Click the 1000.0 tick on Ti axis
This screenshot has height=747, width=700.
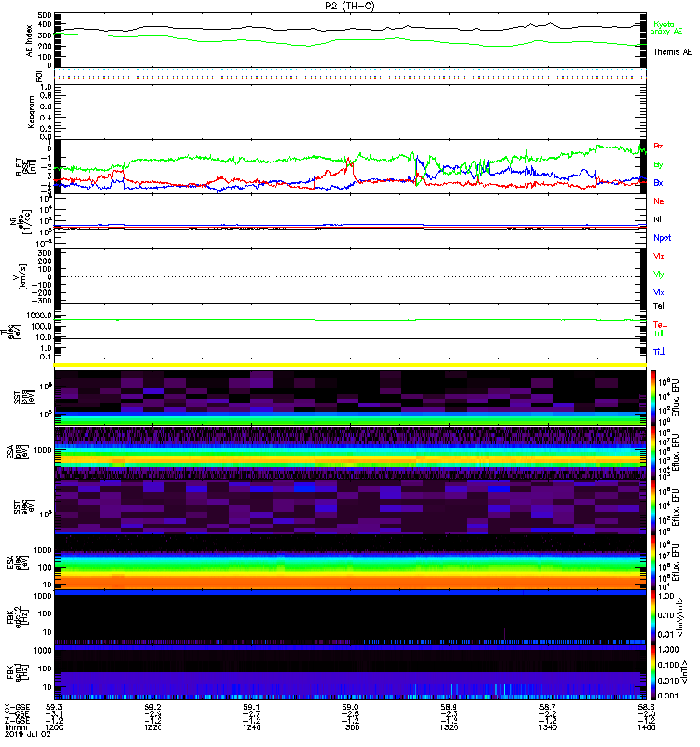(39, 316)
